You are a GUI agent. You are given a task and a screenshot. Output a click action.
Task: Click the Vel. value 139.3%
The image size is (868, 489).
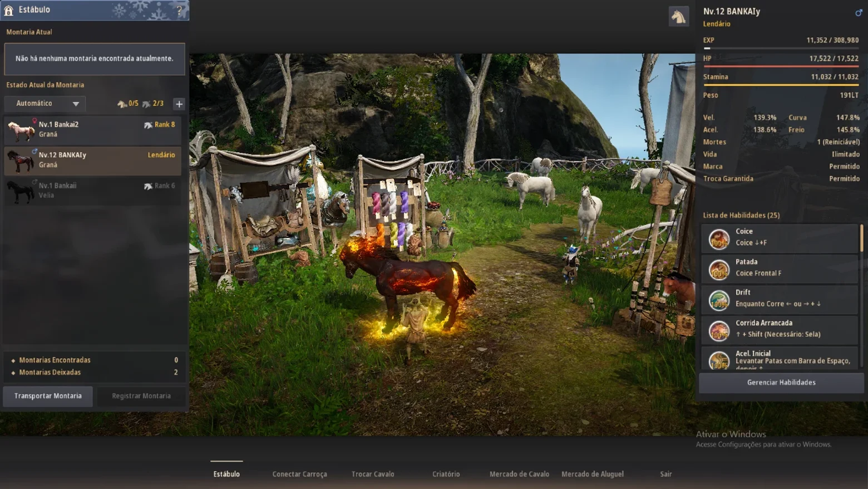[765, 118]
